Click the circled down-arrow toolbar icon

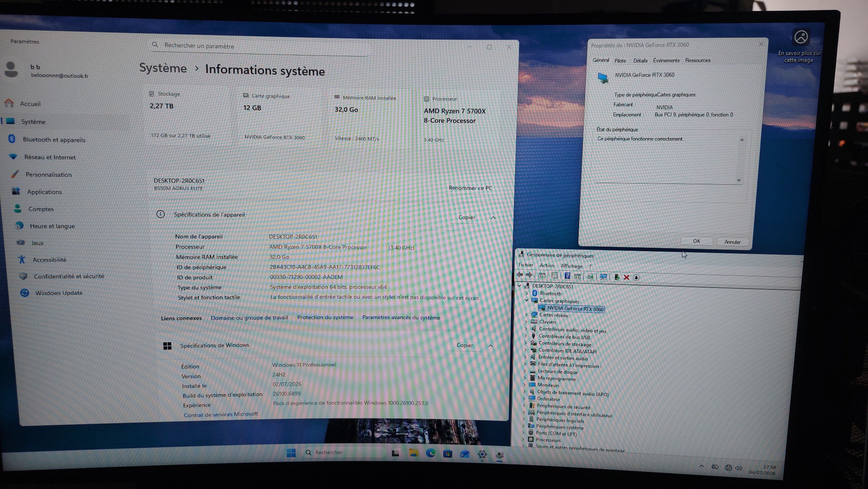pyautogui.click(x=636, y=278)
